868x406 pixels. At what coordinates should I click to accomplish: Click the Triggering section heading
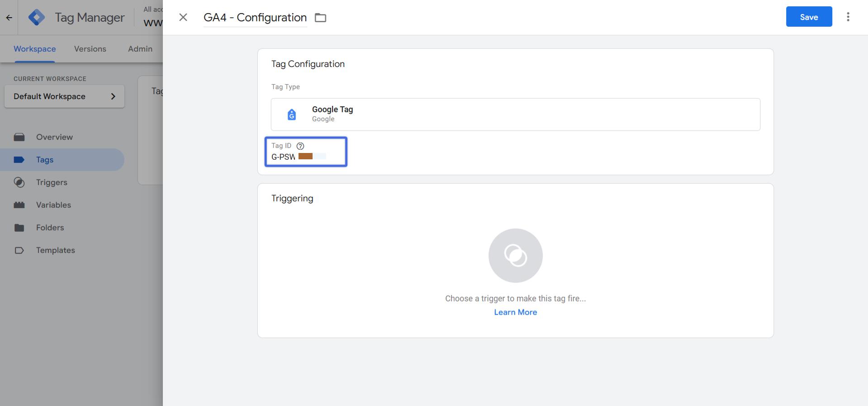pos(292,198)
